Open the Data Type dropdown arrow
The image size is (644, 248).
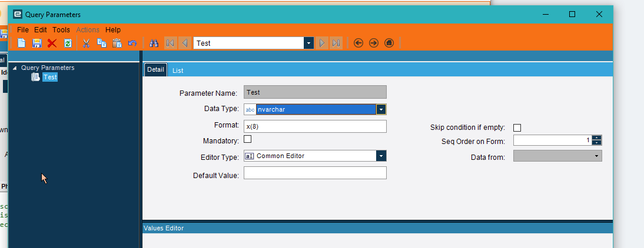pos(381,109)
